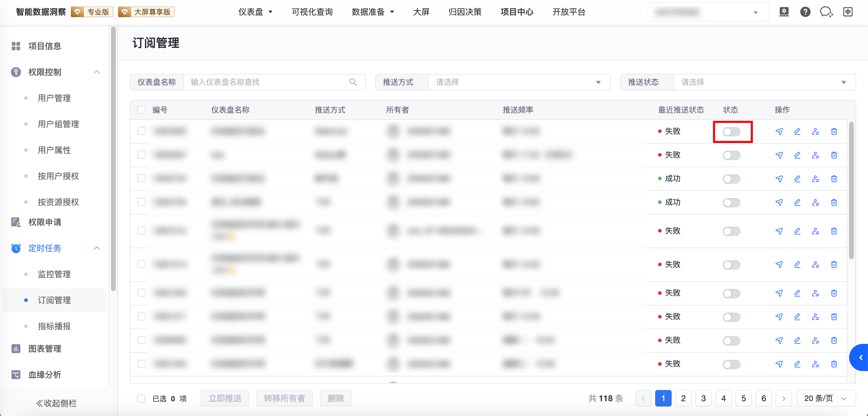The image size is (868, 416).
Task: Check the select-all checkbox in table header
Action: [x=141, y=110]
